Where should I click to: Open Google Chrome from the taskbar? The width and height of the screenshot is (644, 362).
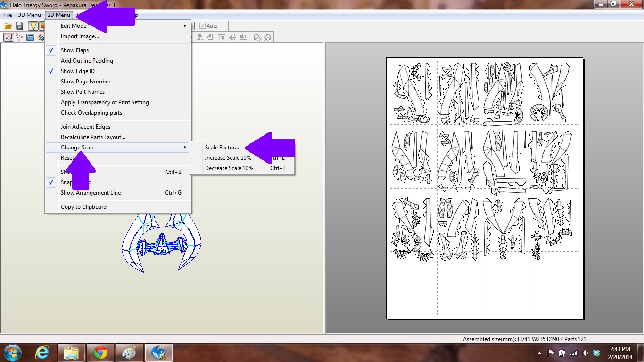click(x=100, y=353)
